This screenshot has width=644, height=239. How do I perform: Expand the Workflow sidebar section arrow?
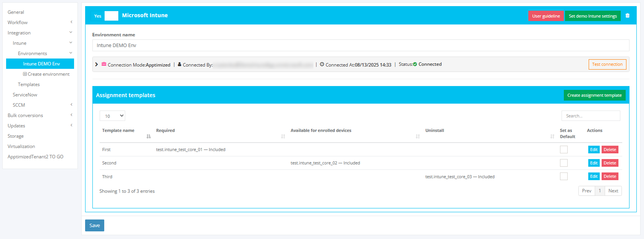pos(71,22)
